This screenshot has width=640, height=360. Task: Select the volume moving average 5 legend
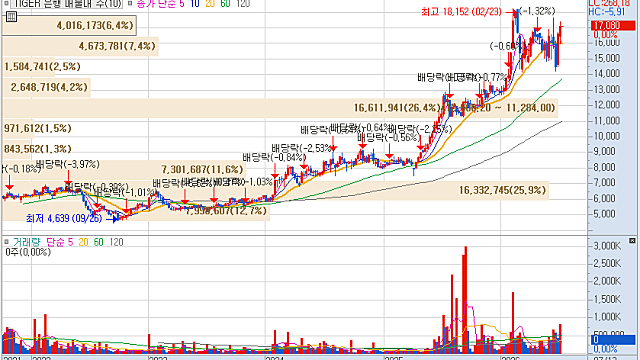point(71,242)
